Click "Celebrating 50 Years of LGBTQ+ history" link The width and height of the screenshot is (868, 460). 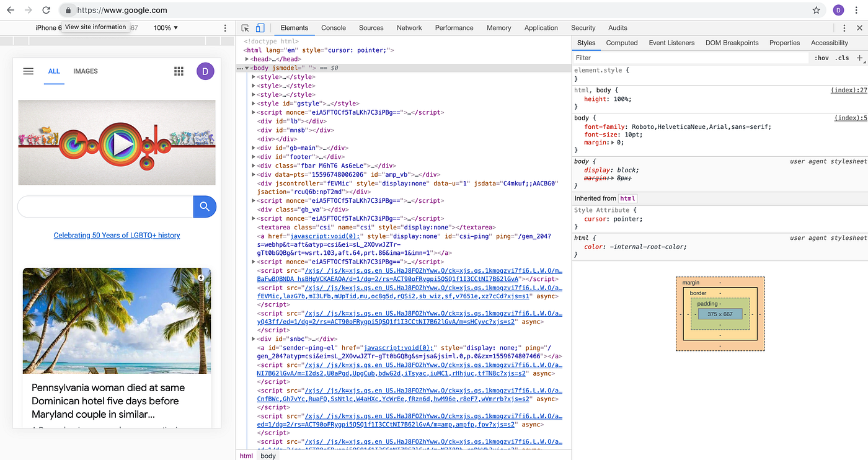coord(117,235)
